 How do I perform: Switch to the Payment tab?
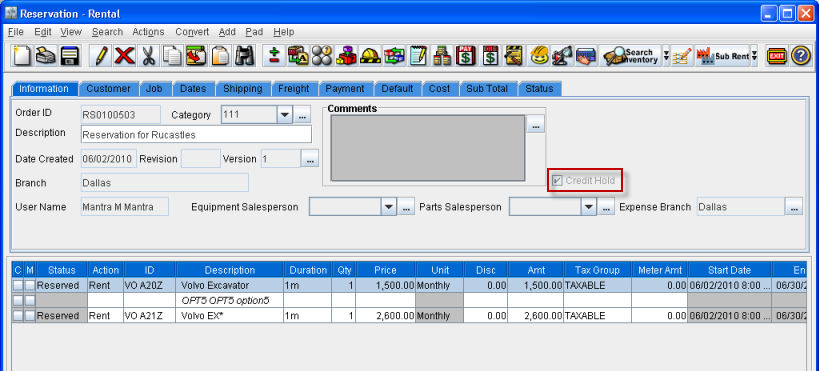pos(345,89)
